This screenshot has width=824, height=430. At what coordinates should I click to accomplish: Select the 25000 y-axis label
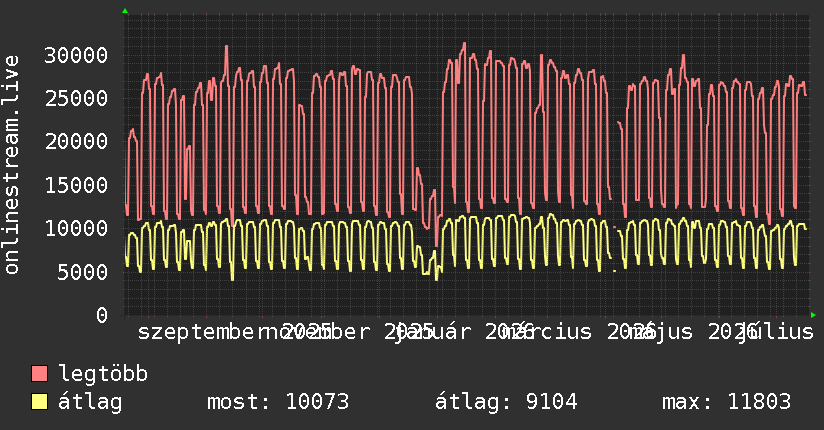(76, 98)
